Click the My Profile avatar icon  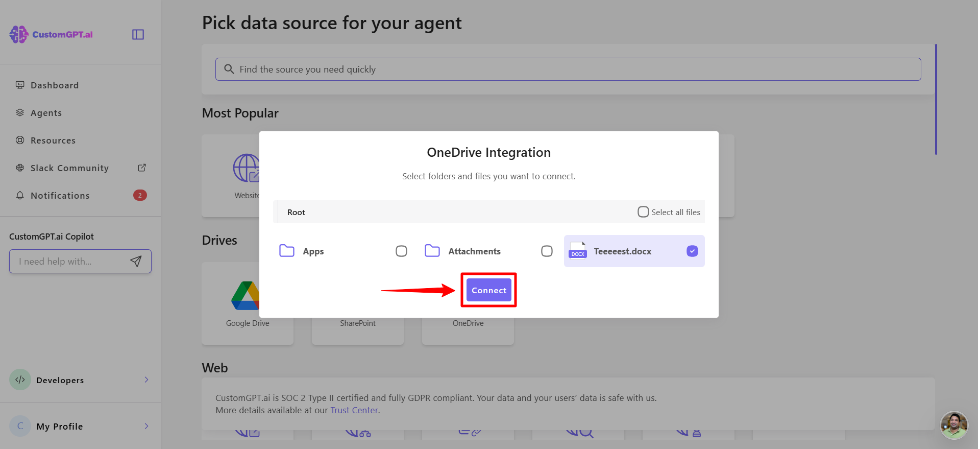tap(20, 426)
